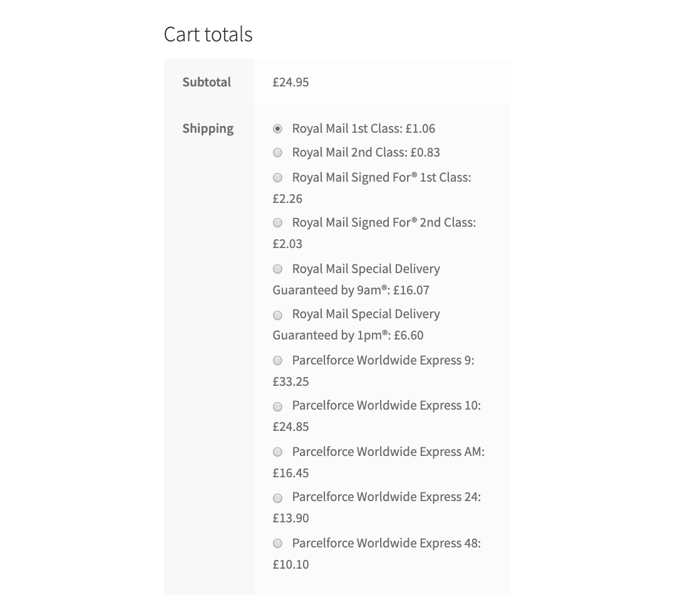700x595 pixels.
Task: Click the Royal Mail 2nd Class price £0.83
Action: tap(426, 152)
